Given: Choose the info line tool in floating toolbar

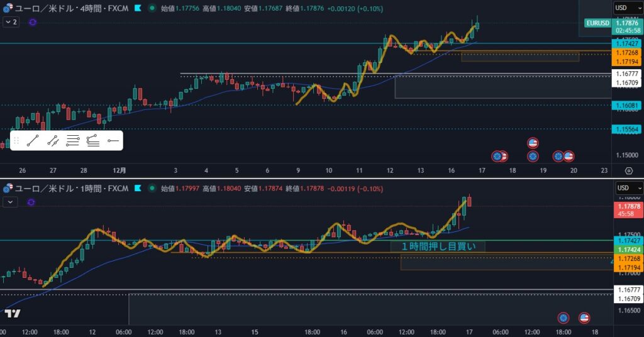Looking at the screenshot, I should pos(53,141).
